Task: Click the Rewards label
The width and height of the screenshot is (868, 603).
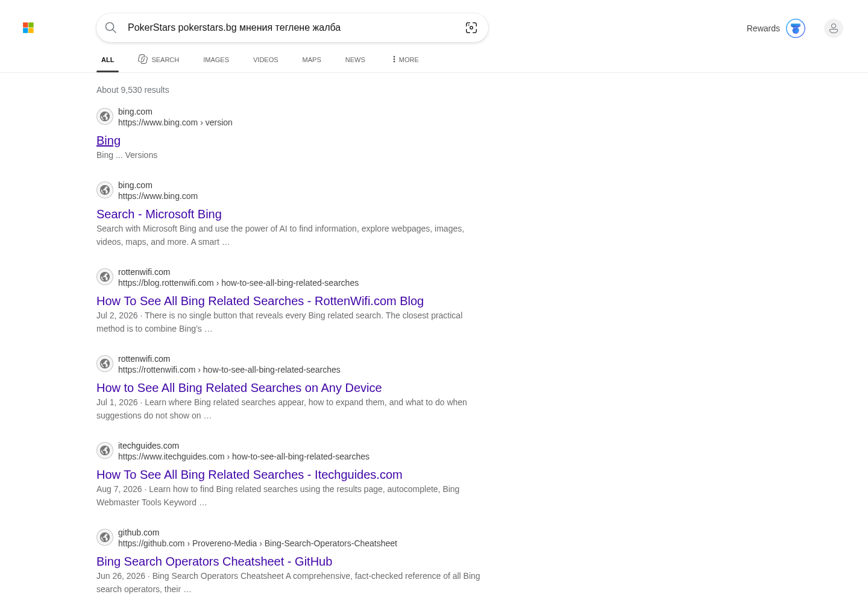Action: tap(763, 28)
